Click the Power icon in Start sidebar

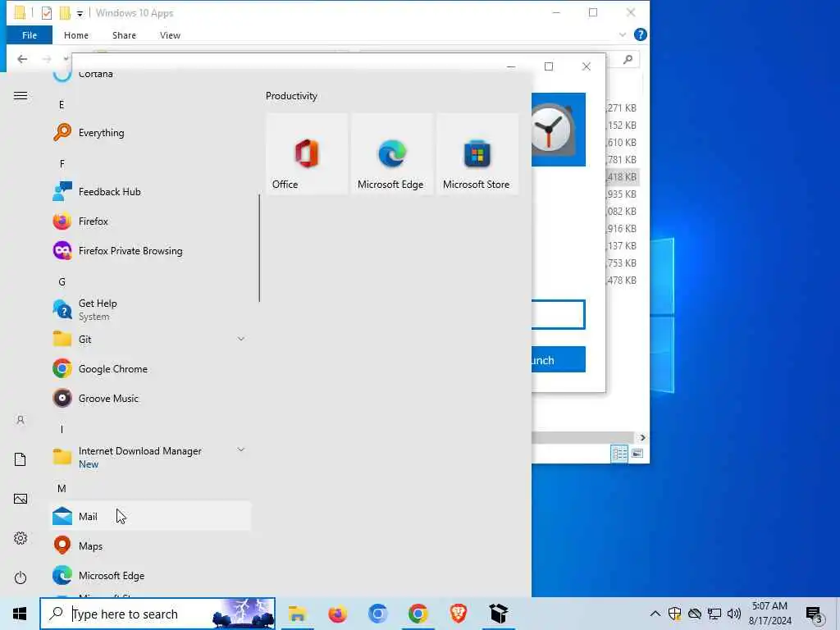click(21, 577)
